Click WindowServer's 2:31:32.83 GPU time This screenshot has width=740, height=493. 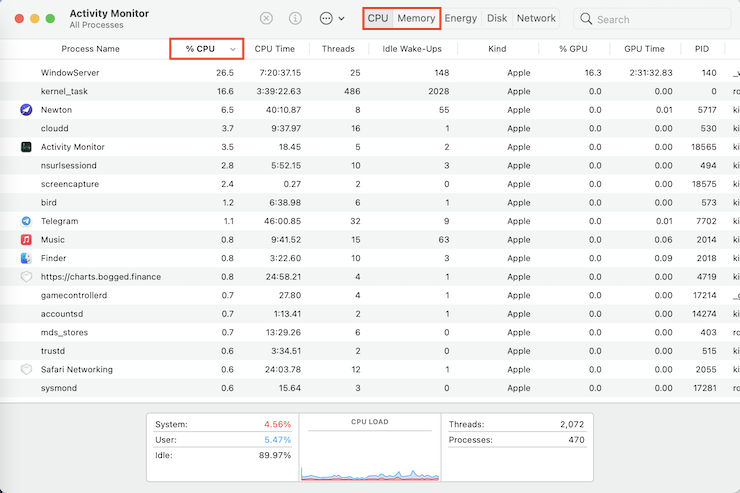click(651, 73)
